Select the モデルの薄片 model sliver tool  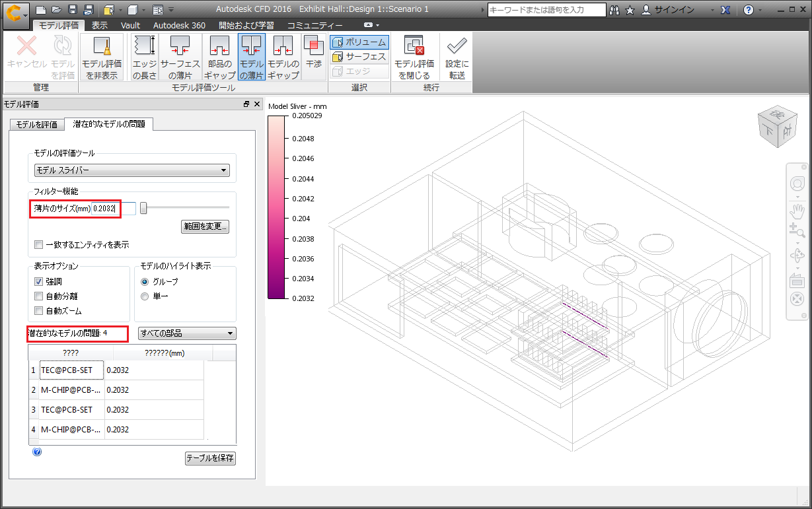click(x=251, y=57)
